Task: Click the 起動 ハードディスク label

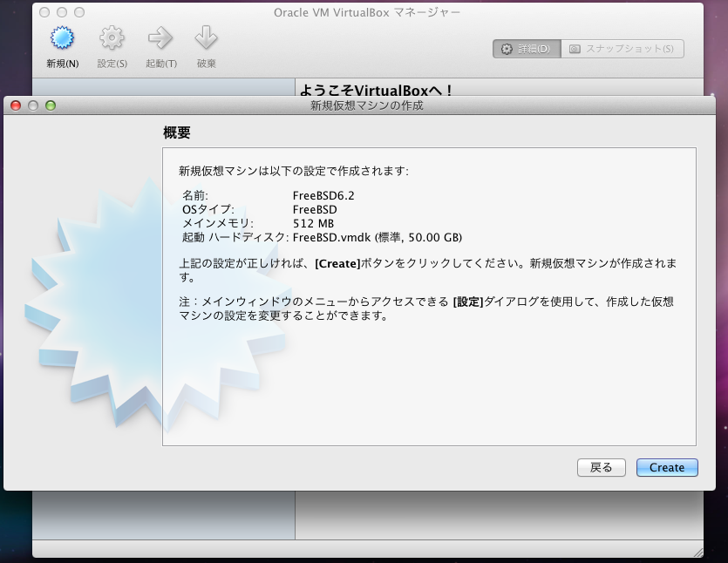Action: (235, 237)
